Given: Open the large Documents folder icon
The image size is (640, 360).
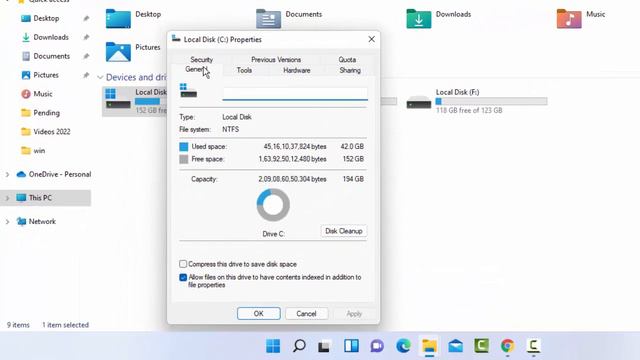Looking at the screenshot, I should click(268, 18).
